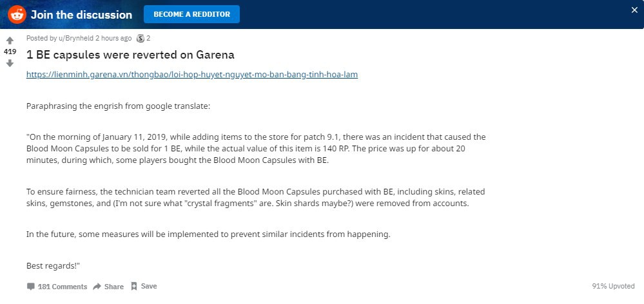The height and width of the screenshot is (304, 644).
Task: Upvote the post with the up arrow
Action: (x=10, y=41)
